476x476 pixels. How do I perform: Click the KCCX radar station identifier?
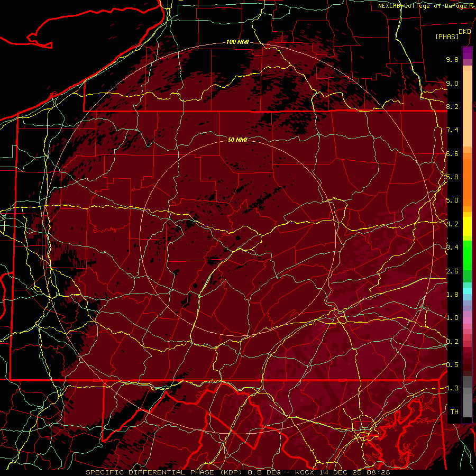coord(305,472)
